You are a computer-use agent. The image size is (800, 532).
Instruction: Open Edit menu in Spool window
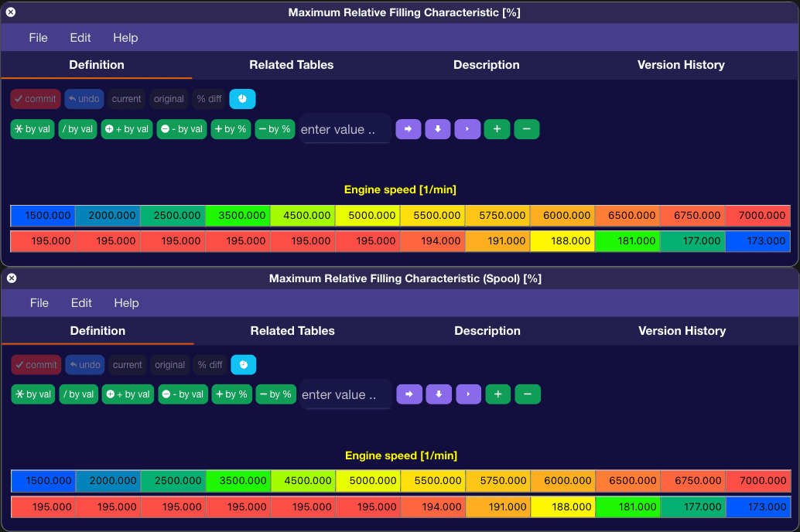[x=81, y=303]
